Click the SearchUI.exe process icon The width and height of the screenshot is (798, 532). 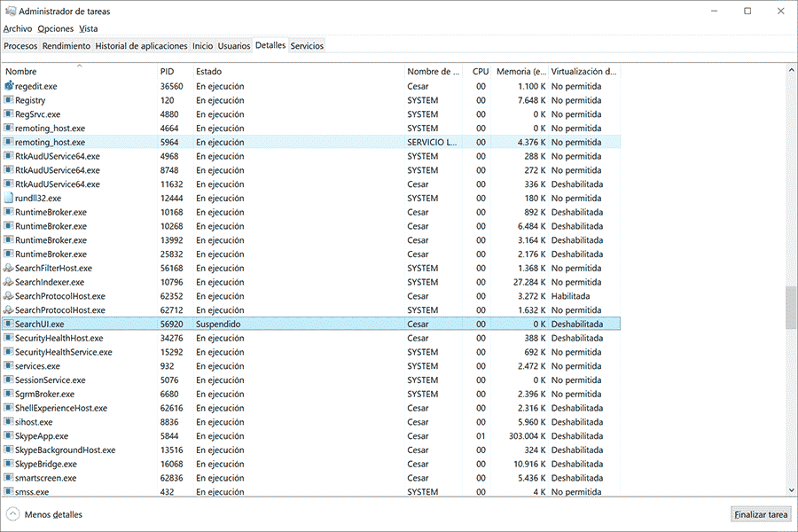point(9,324)
